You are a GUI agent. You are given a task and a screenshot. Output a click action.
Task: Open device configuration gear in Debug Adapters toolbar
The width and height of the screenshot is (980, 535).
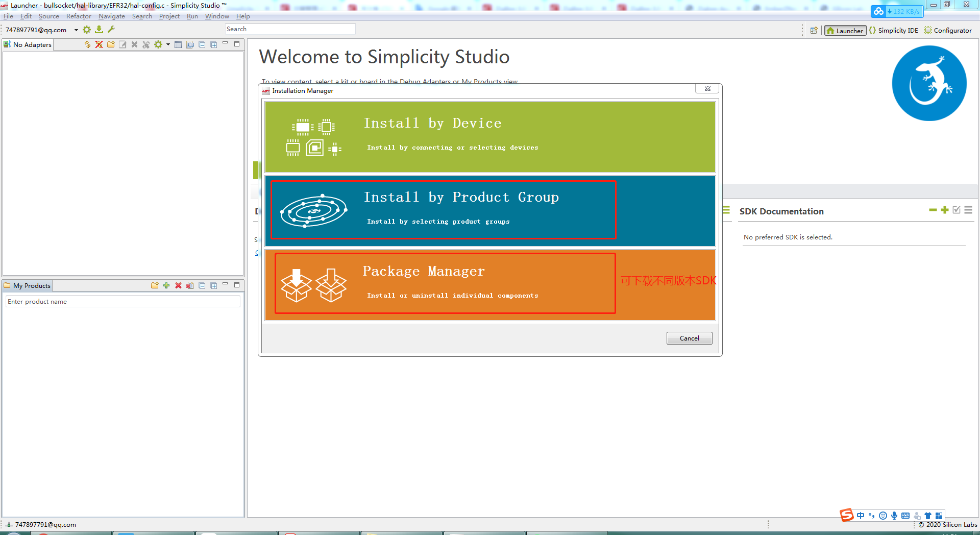[x=158, y=44]
